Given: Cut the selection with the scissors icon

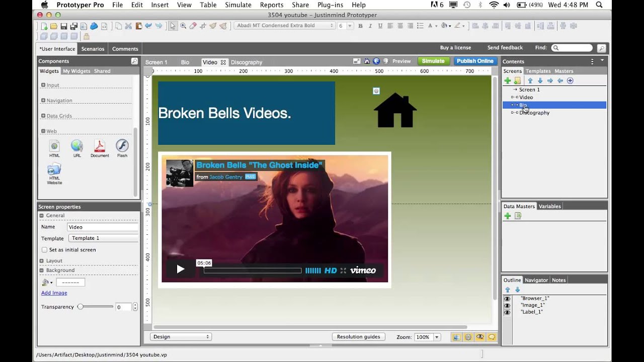Looking at the screenshot, I should click(x=128, y=26).
